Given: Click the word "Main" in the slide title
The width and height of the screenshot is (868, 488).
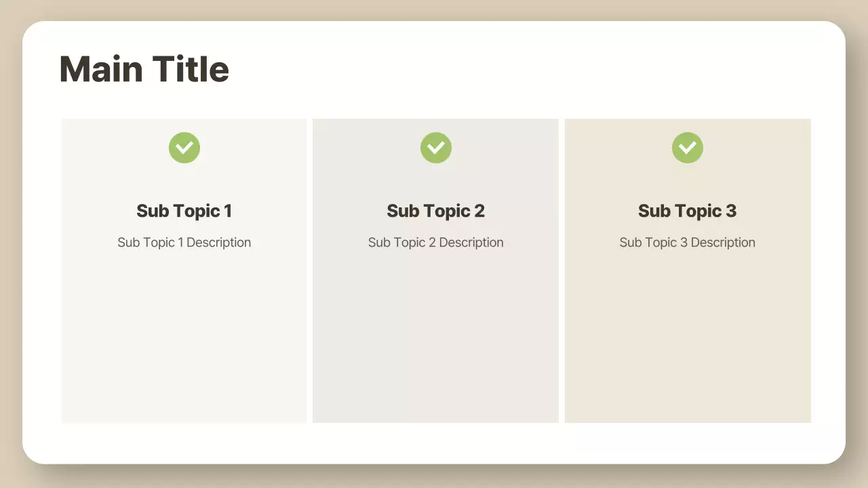Looking at the screenshot, I should [x=101, y=69].
